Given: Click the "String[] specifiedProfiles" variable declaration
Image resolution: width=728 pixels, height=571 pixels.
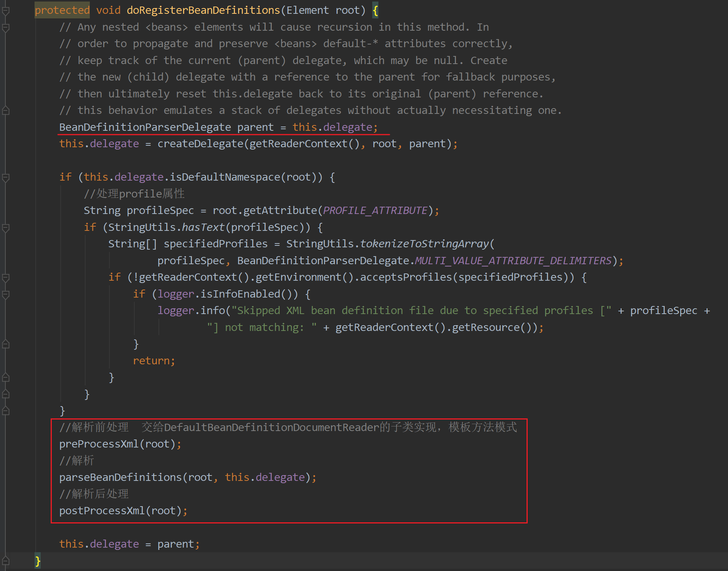Looking at the screenshot, I should click(x=188, y=244).
